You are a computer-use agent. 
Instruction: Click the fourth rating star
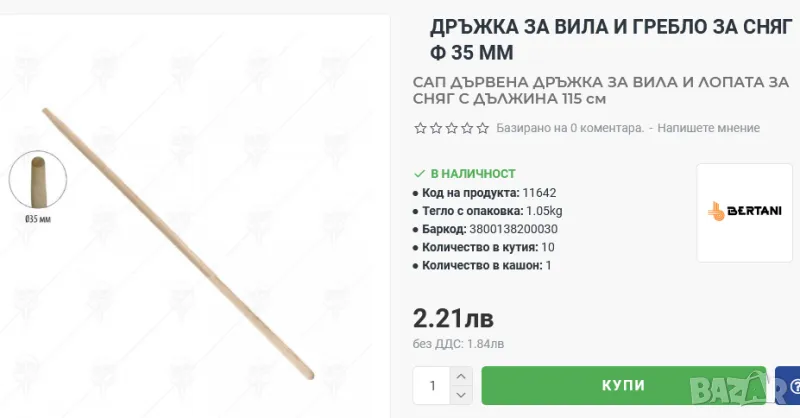[x=467, y=128]
